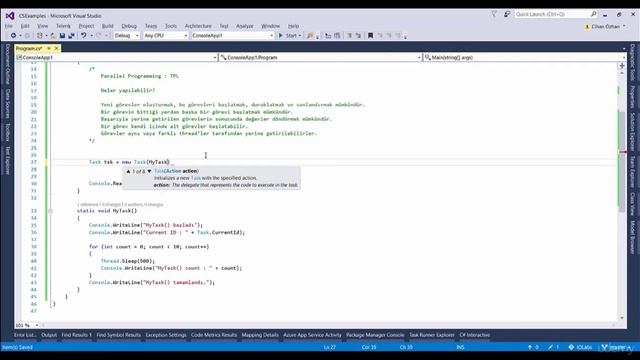Viewport: 640px width, 360px height.
Task: Click the master branch indicator in status bar
Action: [616, 347]
